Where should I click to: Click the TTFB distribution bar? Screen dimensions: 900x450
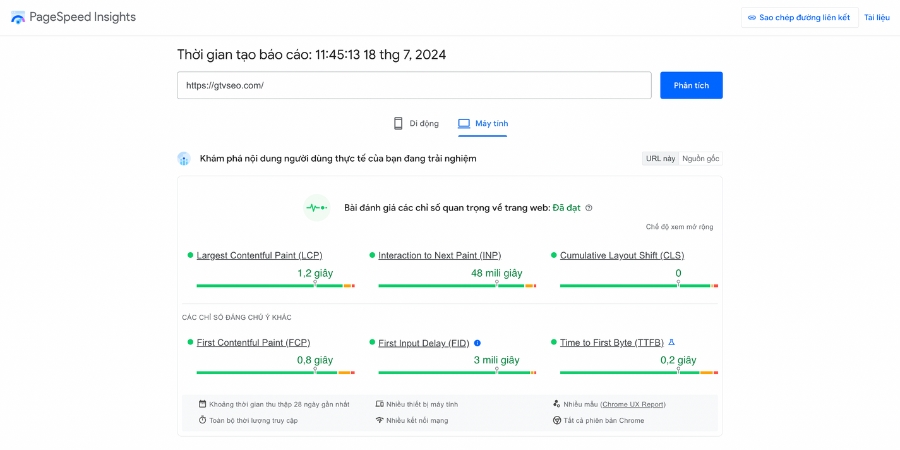pos(639,373)
